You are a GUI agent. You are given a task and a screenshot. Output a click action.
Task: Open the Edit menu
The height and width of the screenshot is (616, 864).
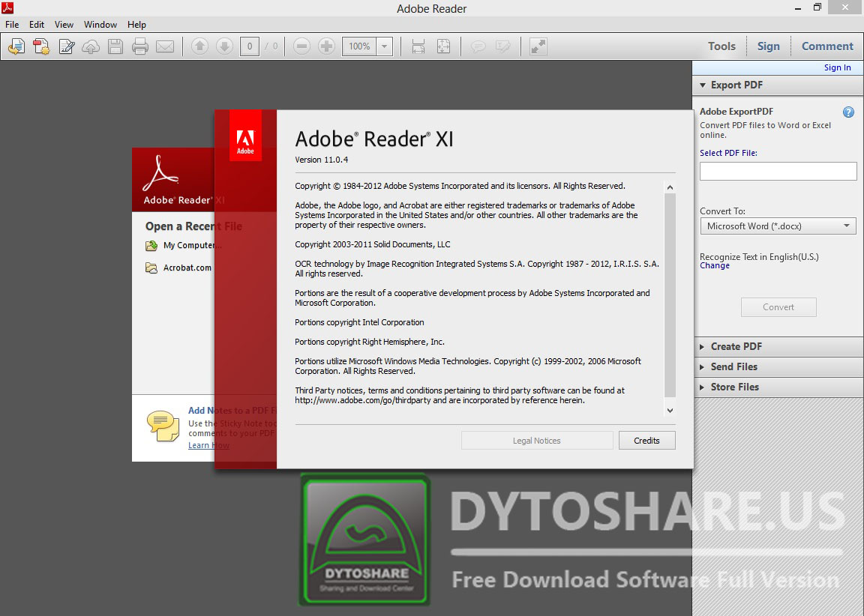tap(37, 25)
